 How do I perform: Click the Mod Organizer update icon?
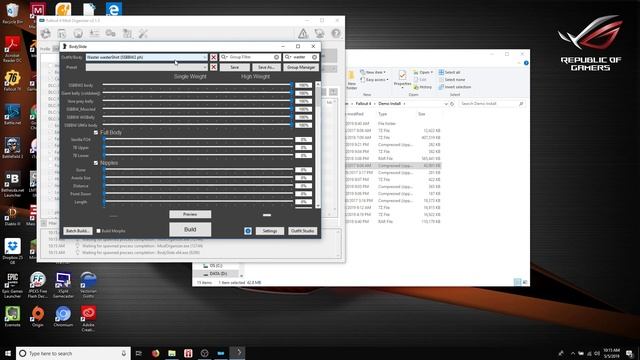click(319, 33)
